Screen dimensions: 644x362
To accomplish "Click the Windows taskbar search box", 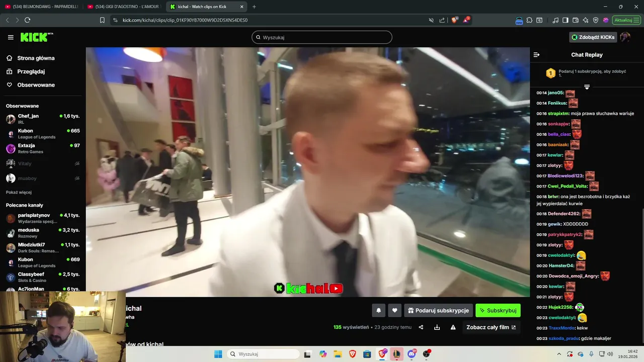I will pos(262,354).
